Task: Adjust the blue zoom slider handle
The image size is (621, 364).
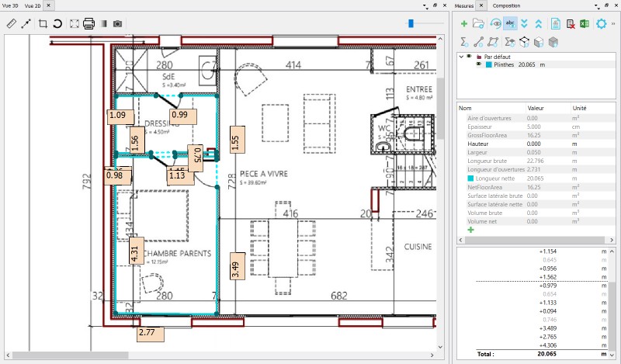Action: (411, 24)
